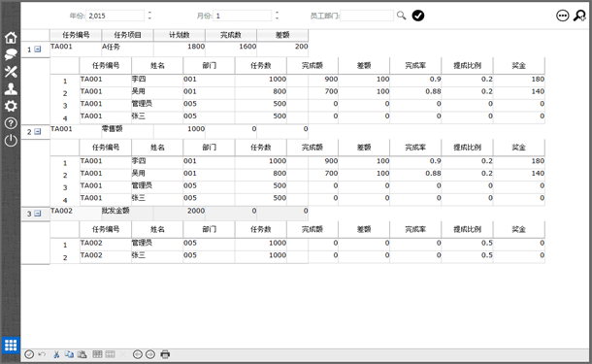Click the search-person icon at top right

(x=579, y=16)
